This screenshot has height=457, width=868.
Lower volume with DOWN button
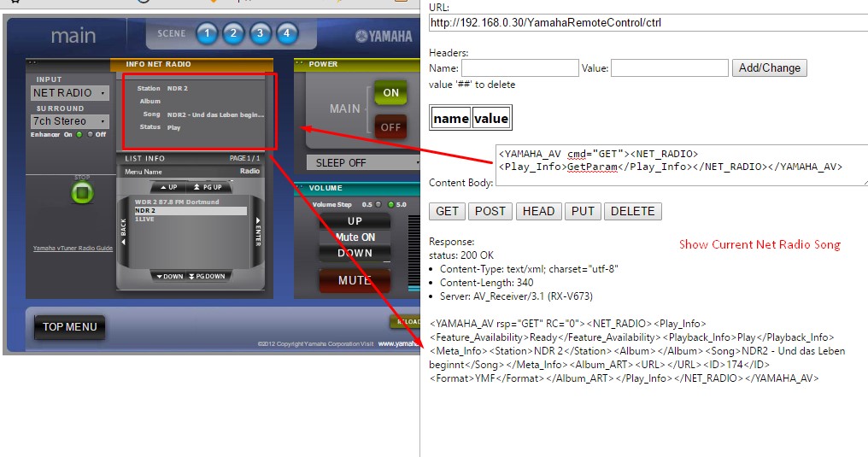pyautogui.click(x=355, y=253)
